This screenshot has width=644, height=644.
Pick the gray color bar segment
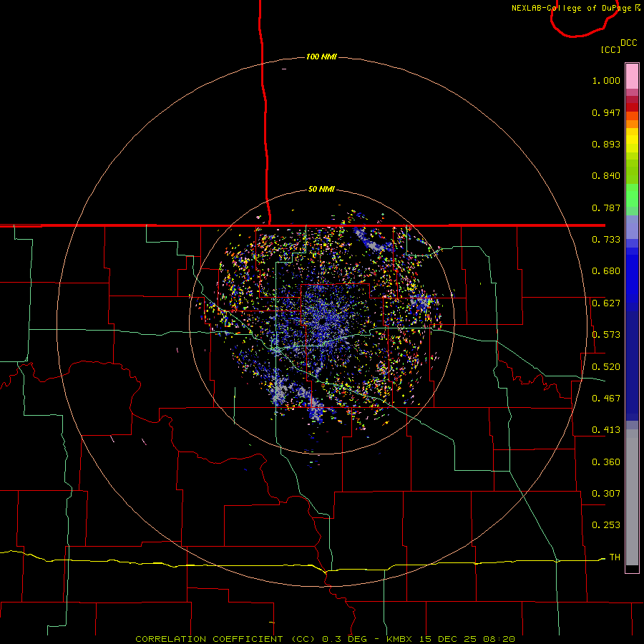pyautogui.click(x=632, y=497)
